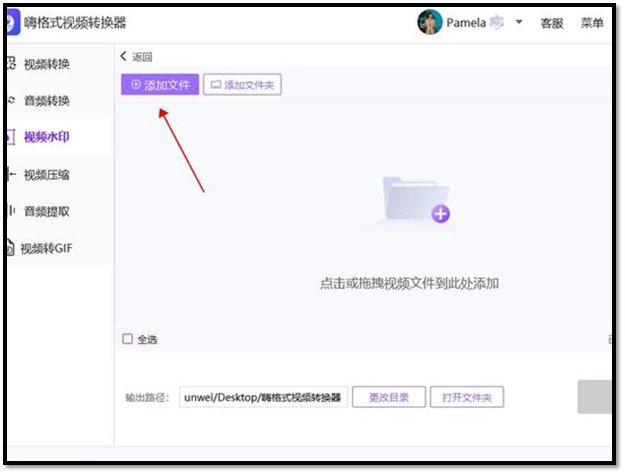Click the folder-plus icon to add video
This screenshot has height=474, width=625.
tap(416, 201)
